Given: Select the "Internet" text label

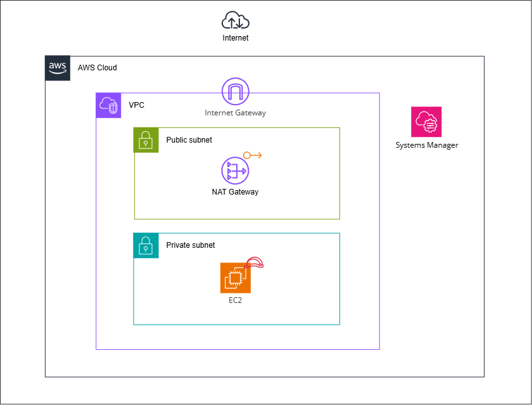Looking at the screenshot, I should pos(236,38).
